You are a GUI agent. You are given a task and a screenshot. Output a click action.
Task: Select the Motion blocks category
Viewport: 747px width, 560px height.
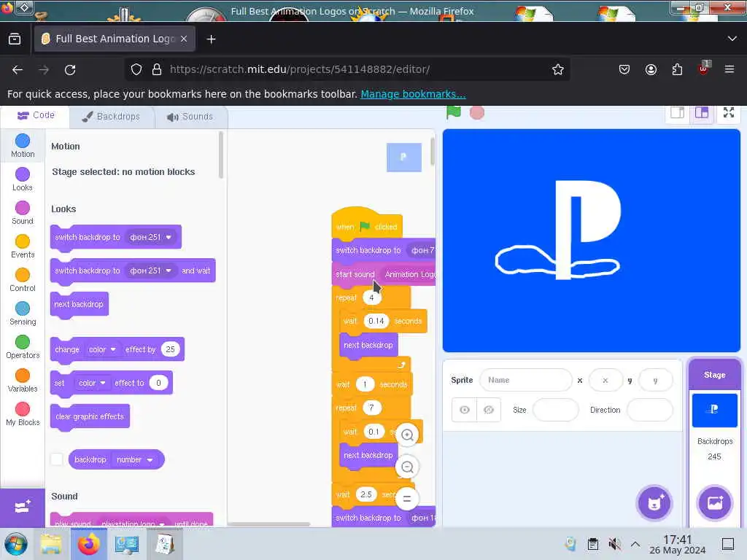coord(23,146)
